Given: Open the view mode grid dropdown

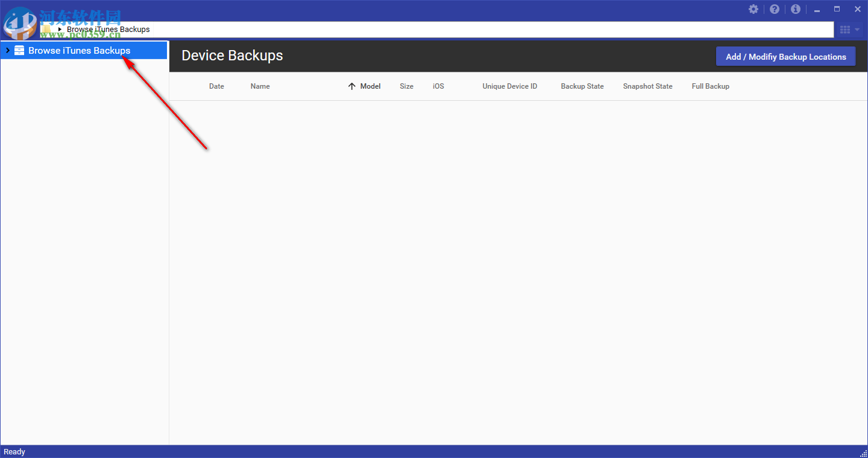Looking at the screenshot, I should 849,30.
